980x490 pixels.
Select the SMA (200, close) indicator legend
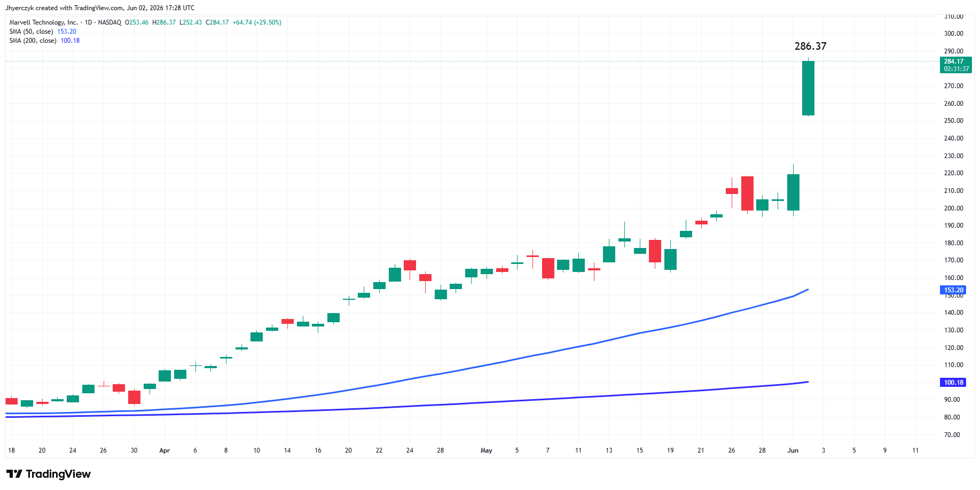(44, 41)
